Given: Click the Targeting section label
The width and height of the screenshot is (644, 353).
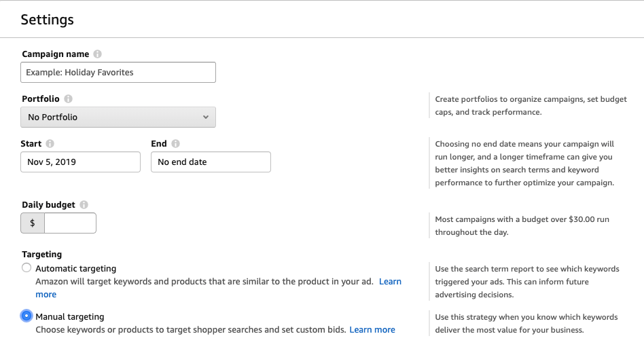Looking at the screenshot, I should click(41, 255).
